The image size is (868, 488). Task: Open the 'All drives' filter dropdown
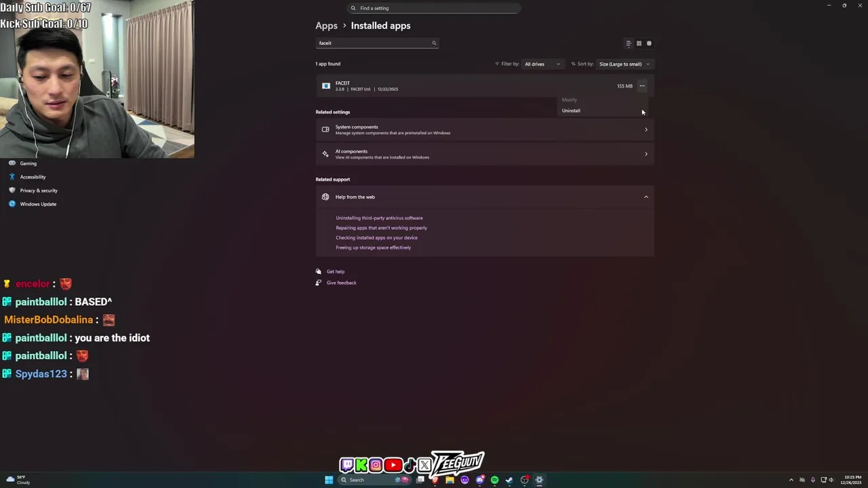tap(542, 64)
